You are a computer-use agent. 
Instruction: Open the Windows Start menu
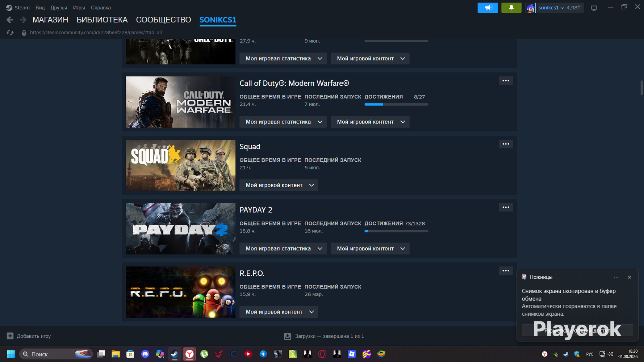[11, 354]
